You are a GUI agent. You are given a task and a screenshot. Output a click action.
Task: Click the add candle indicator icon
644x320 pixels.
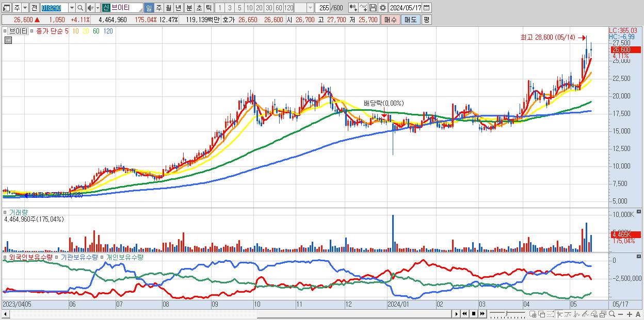pyautogui.click(x=353, y=8)
